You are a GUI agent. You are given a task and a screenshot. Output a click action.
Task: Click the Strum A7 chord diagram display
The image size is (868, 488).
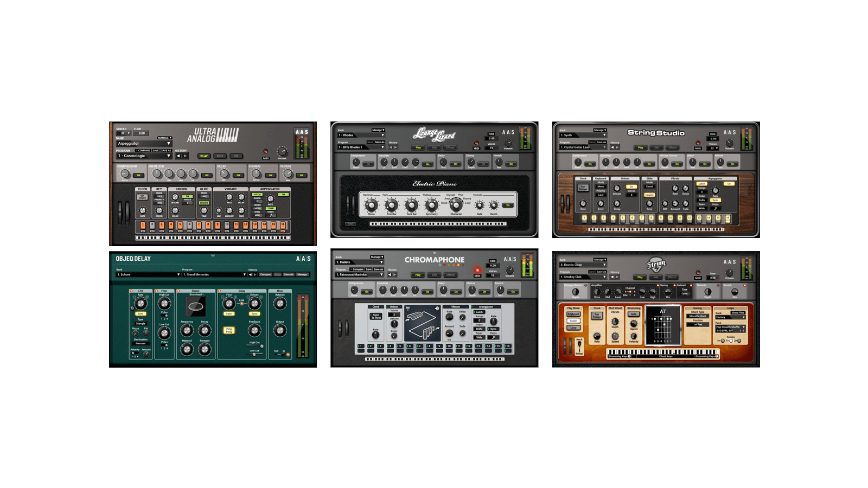pos(662,325)
